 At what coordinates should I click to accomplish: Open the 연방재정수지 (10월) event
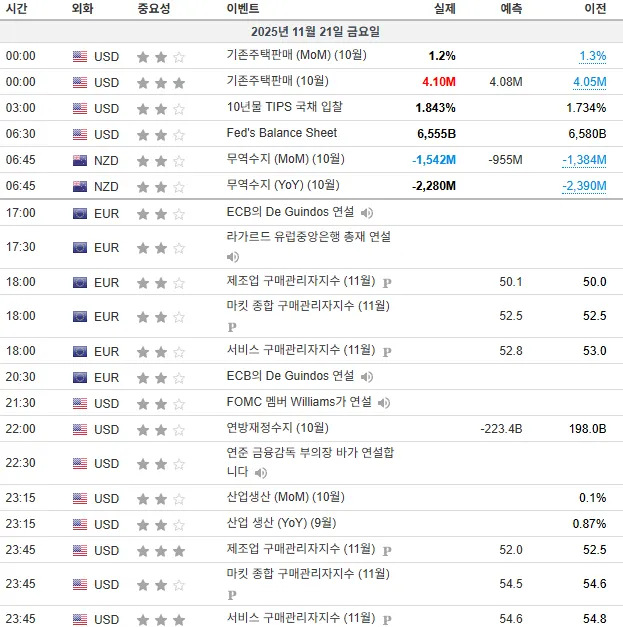(x=278, y=428)
